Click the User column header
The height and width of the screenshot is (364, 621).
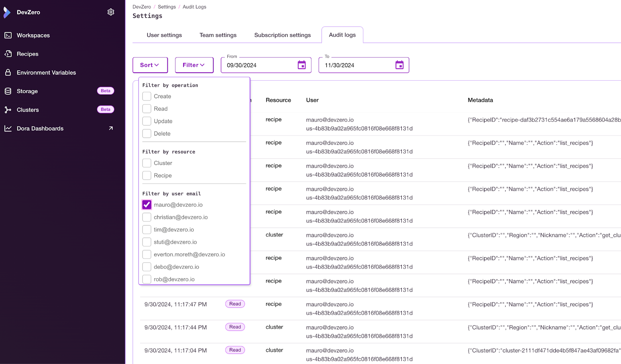pos(312,100)
